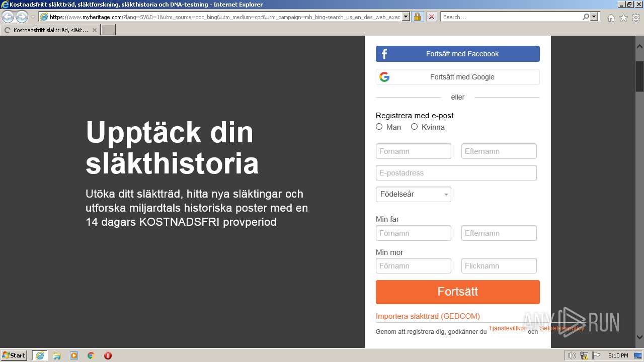Open Internet Explorer in the taskbar
Viewport: 644px width, 362px height.
click(40, 355)
